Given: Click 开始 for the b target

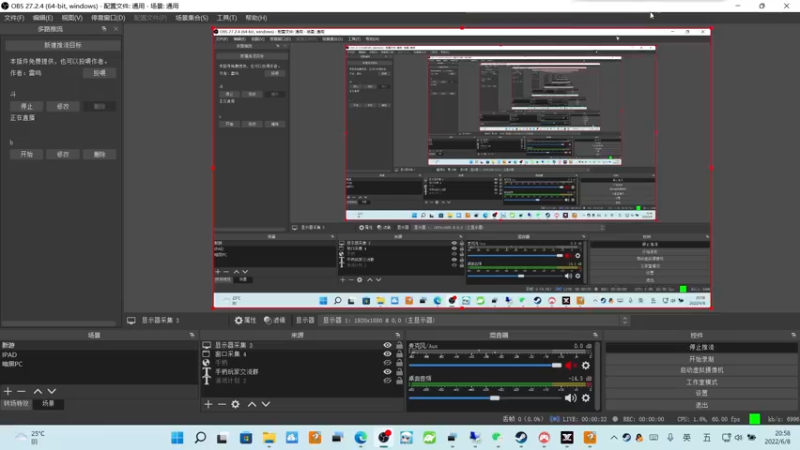Looking at the screenshot, I should coord(27,154).
